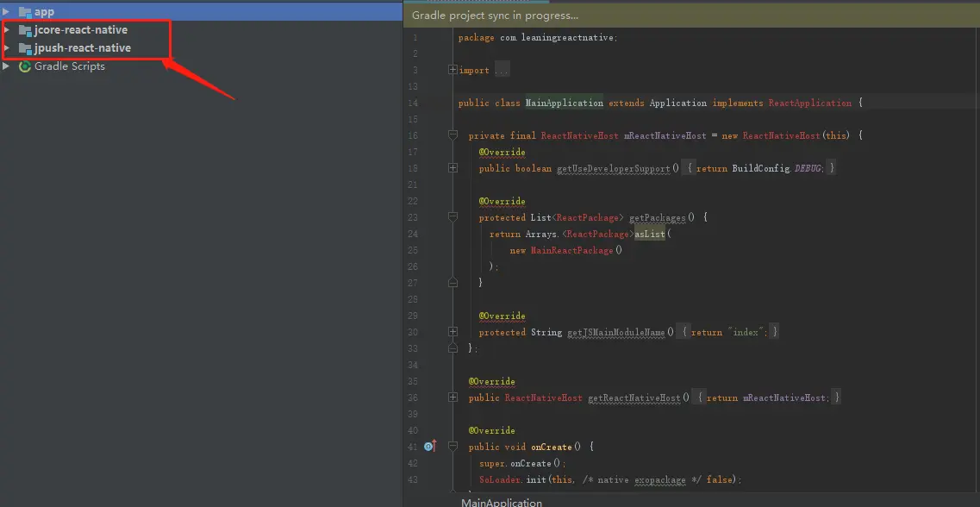Screen dimensions: 980x507
Task: Click getPackages method name on line 23
Action: coord(658,217)
